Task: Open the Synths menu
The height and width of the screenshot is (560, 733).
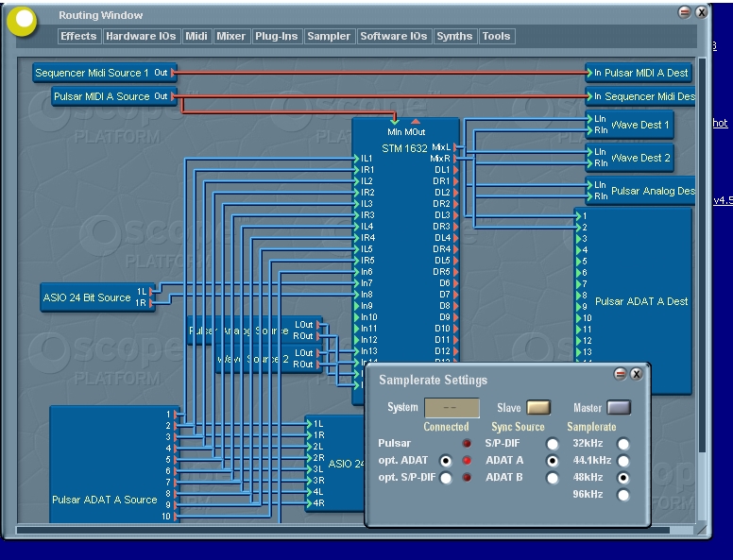Action: coord(454,37)
